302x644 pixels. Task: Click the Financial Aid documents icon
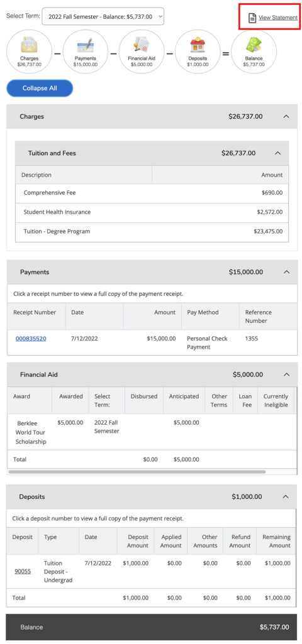141,45
